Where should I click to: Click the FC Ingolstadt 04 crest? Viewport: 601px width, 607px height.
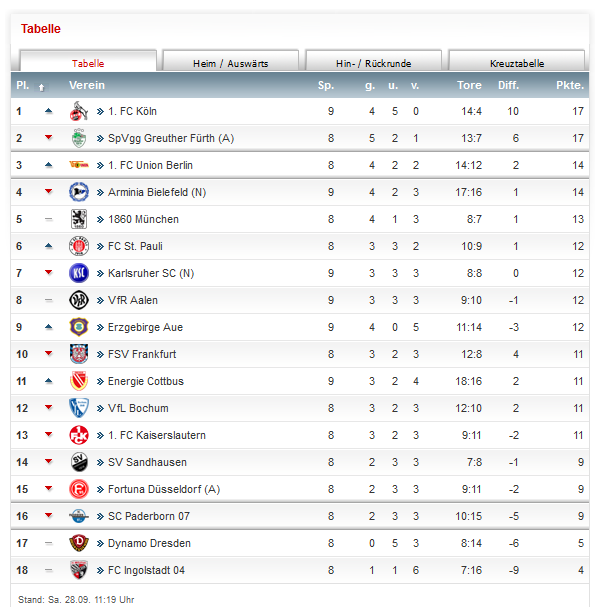coord(79,570)
